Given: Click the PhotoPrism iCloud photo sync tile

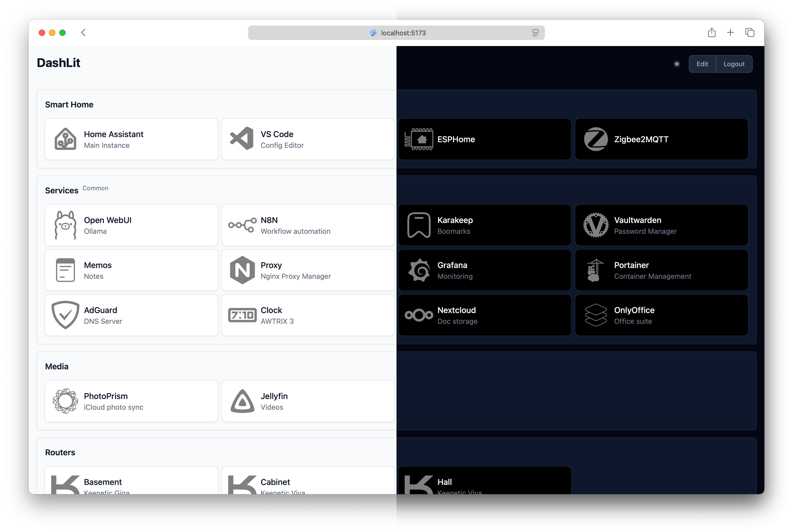Looking at the screenshot, I should [x=131, y=401].
